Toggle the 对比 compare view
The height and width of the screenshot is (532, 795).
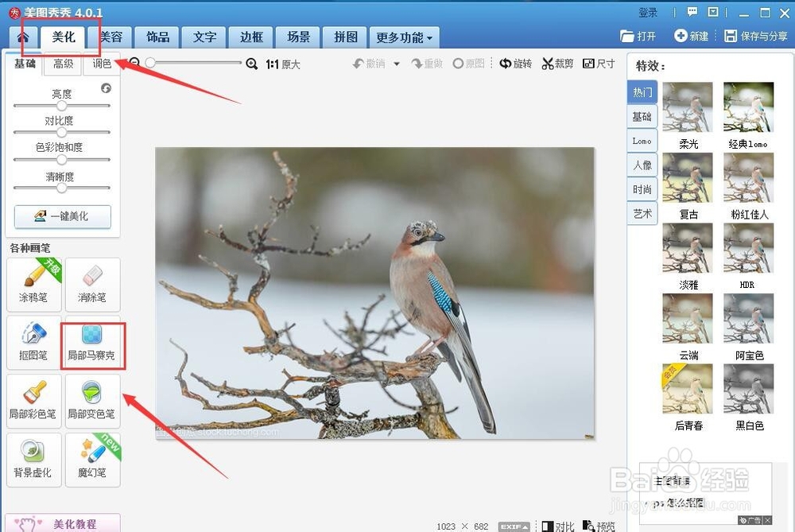pyautogui.click(x=558, y=526)
